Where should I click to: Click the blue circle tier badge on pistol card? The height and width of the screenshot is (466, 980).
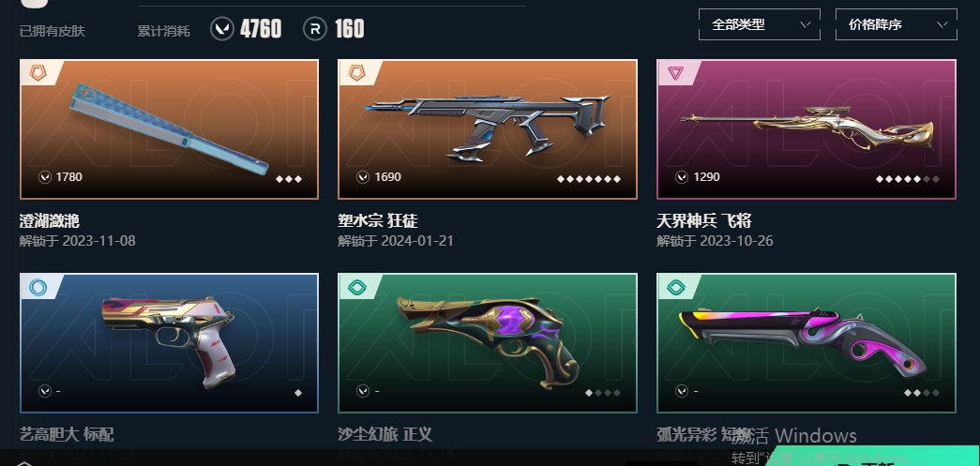click(x=38, y=287)
